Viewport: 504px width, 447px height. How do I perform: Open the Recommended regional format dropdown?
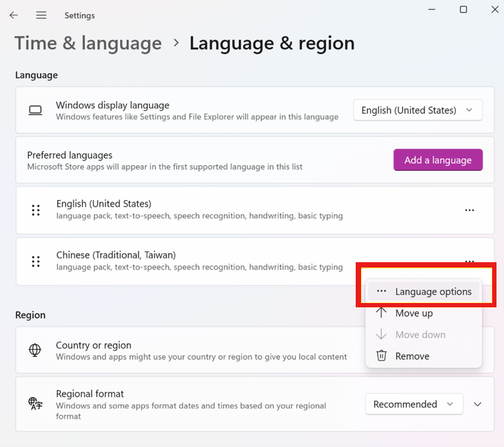414,404
